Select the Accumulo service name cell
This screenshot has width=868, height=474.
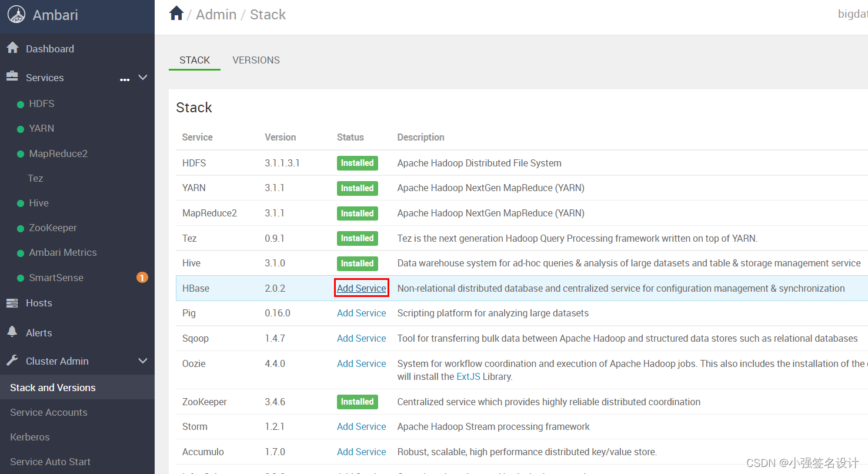[203, 452]
